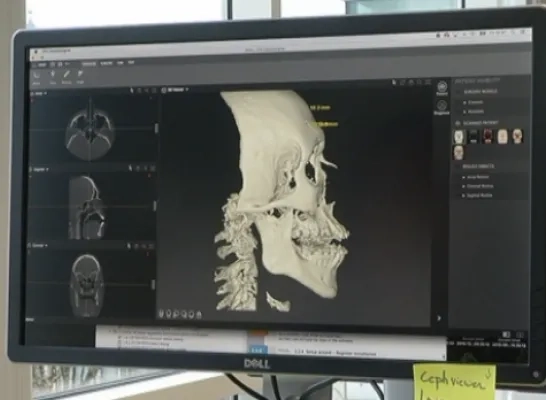The height and width of the screenshot is (400, 546).
Task: Open the second menu in the app menu bar
Action: pyautogui.click(x=106, y=63)
